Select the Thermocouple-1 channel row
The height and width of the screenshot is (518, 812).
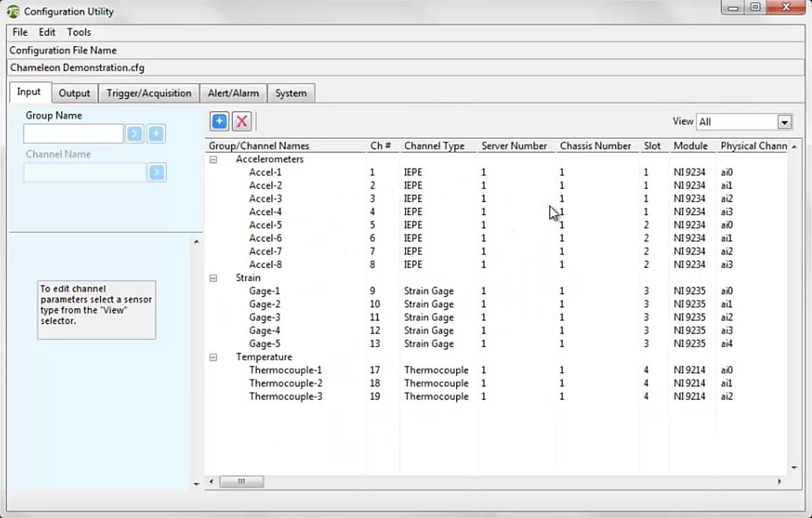tap(497, 370)
